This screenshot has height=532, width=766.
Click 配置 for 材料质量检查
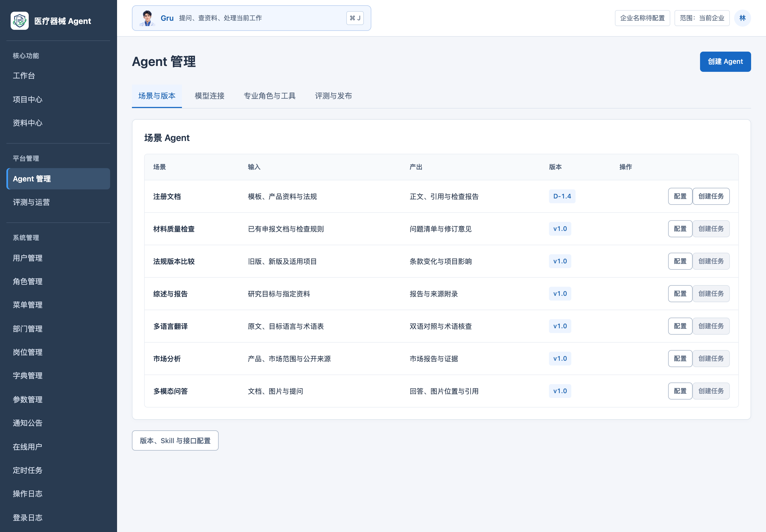[680, 229]
